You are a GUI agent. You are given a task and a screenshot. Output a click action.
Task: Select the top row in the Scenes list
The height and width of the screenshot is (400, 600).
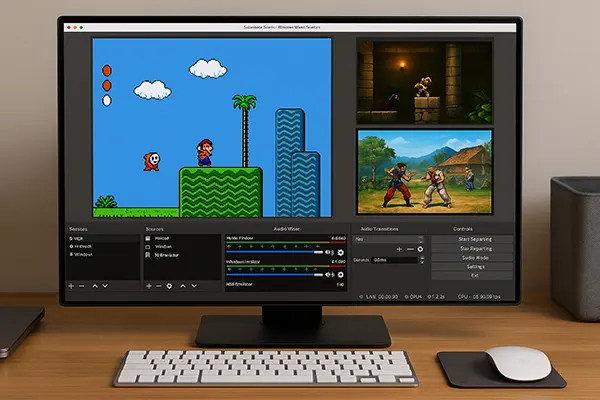103,238
